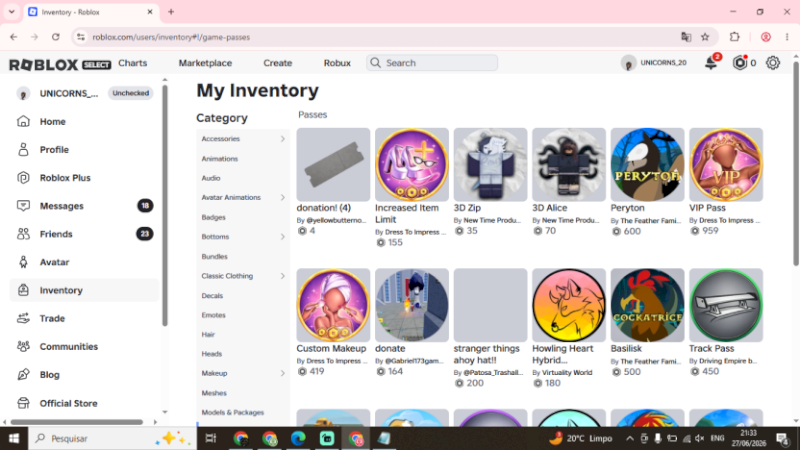Image resolution: width=800 pixels, height=450 pixels.
Task: Open the Basilisk pass thumbnail
Action: pos(647,305)
